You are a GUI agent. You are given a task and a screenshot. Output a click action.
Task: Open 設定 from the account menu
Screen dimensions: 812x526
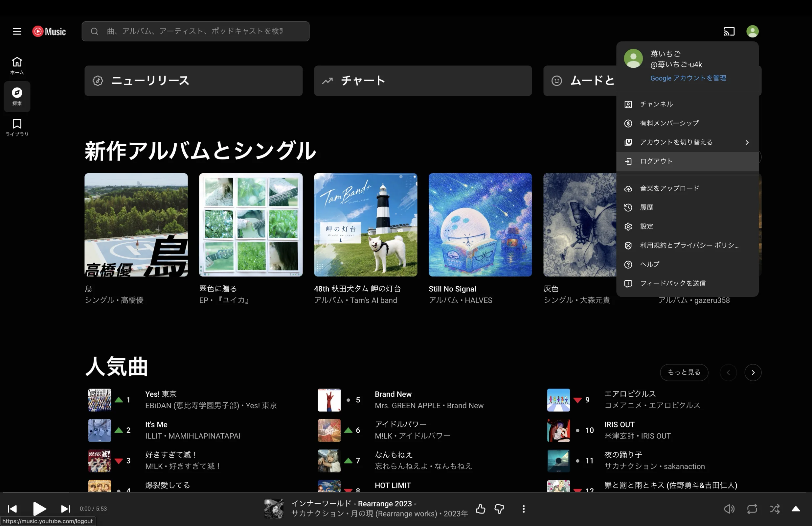tap(688, 227)
